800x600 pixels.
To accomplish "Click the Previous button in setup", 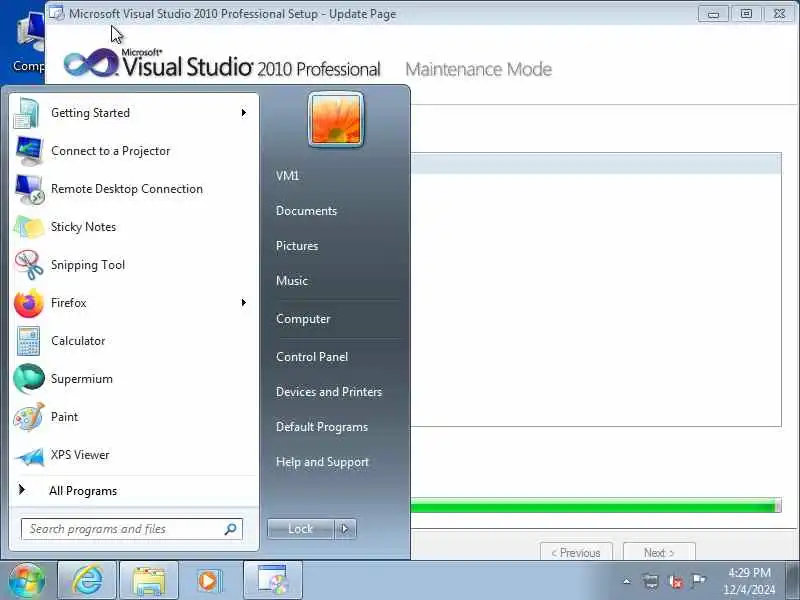I will [x=576, y=553].
